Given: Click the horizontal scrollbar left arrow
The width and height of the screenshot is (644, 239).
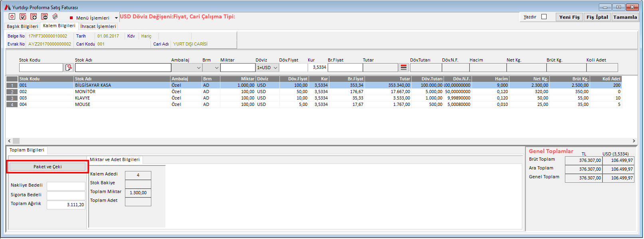Looking at the screenshot, I should (9, 141).
